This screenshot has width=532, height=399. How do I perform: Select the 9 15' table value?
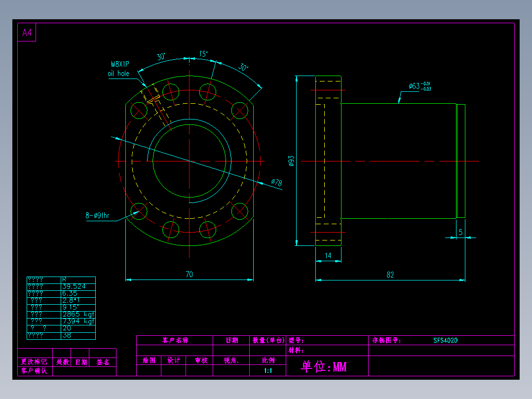(71, 307)
